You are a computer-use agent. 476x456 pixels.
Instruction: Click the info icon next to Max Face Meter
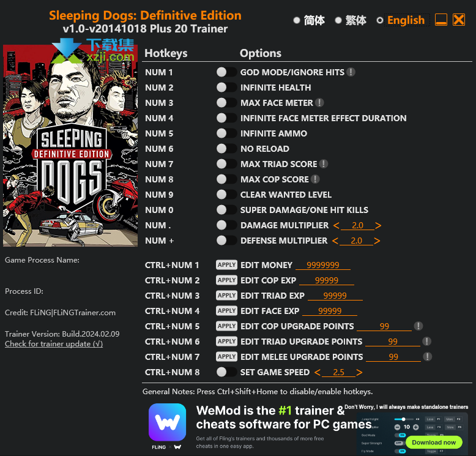[319, 103]
